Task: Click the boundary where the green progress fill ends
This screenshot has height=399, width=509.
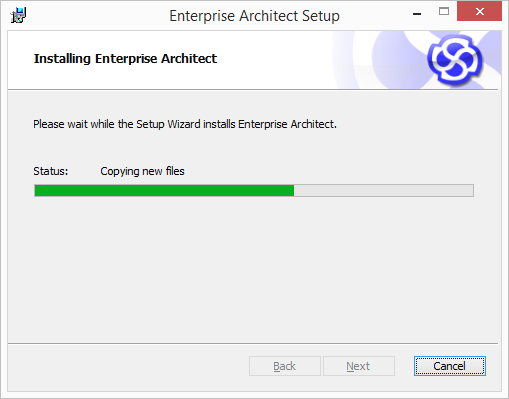Action: pyautogui.click(x=294, y=191)
